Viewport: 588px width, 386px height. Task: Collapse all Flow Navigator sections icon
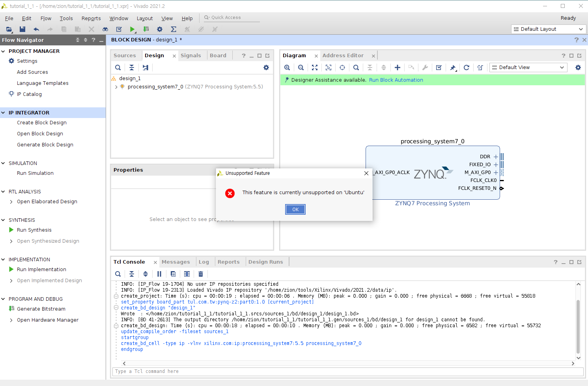(78, 40)
